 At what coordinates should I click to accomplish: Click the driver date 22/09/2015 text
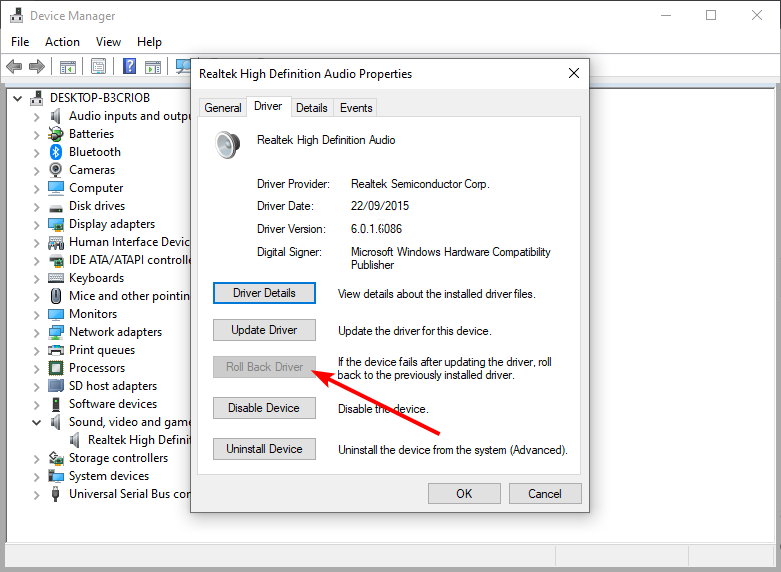(380, 206)
